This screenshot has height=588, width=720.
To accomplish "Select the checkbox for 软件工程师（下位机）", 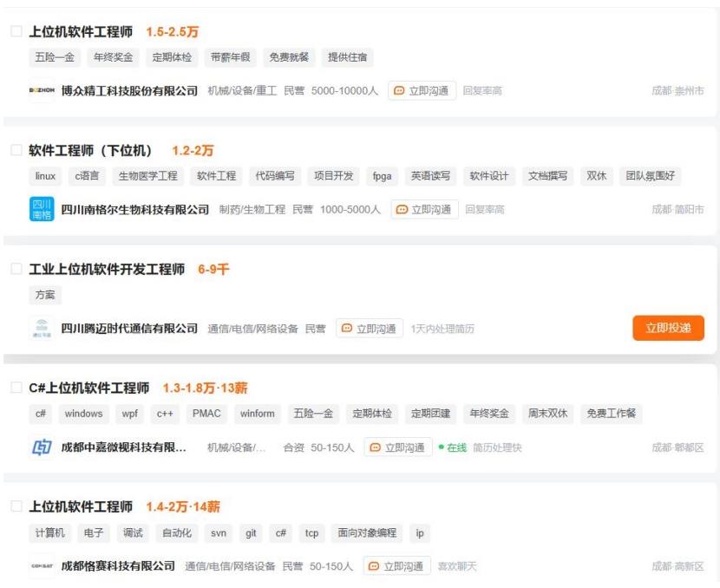I will point(16,150).
